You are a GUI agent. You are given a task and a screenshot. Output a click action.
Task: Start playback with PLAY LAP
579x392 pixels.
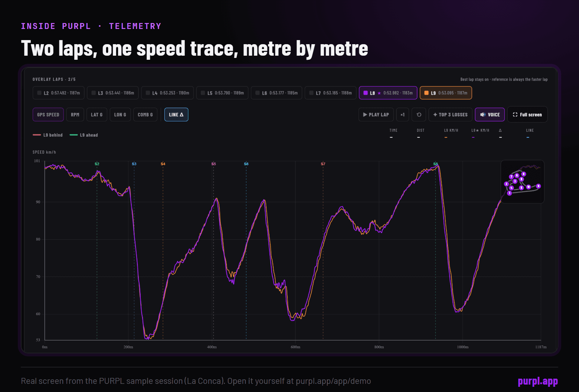click(x=376, y=115)
